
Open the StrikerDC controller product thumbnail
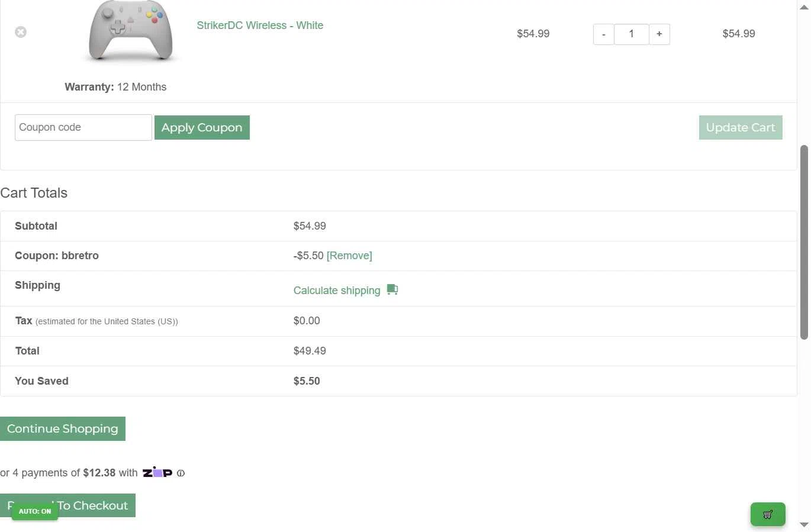click(x=131, y=32)
